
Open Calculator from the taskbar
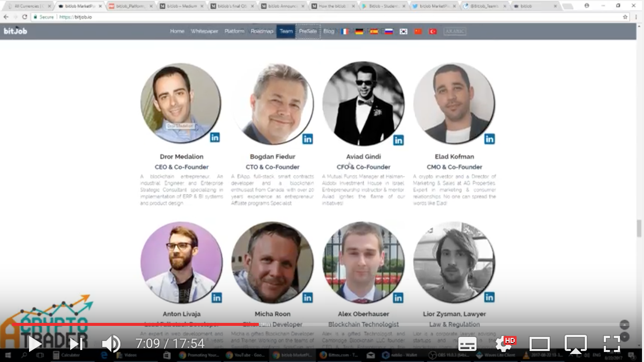pos(67,355)
